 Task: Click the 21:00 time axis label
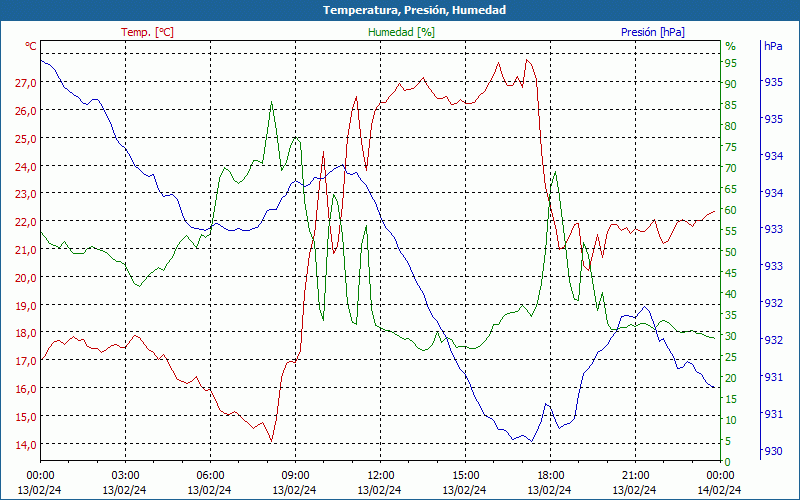634,476
